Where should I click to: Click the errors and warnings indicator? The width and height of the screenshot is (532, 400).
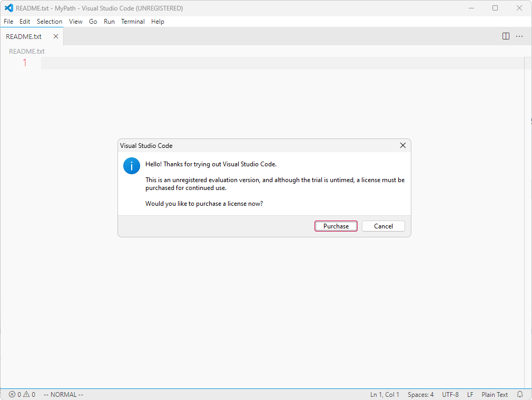tap(22, 394)
